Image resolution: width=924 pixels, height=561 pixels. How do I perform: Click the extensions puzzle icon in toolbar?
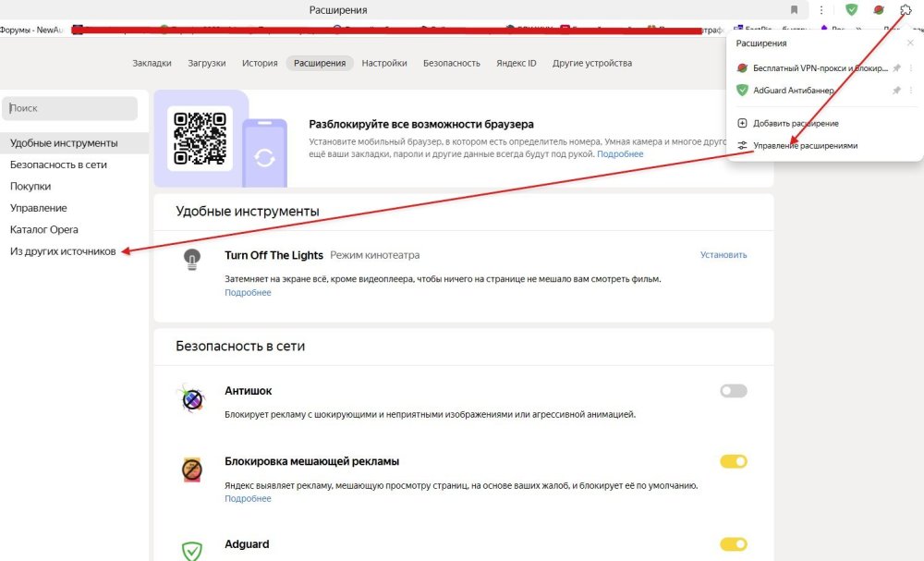pos(906,10)
